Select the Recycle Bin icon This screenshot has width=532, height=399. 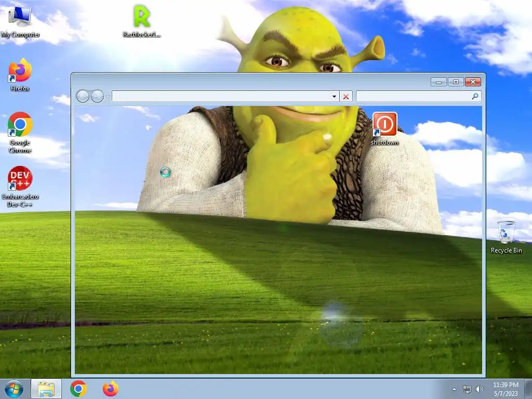point(506,237)
